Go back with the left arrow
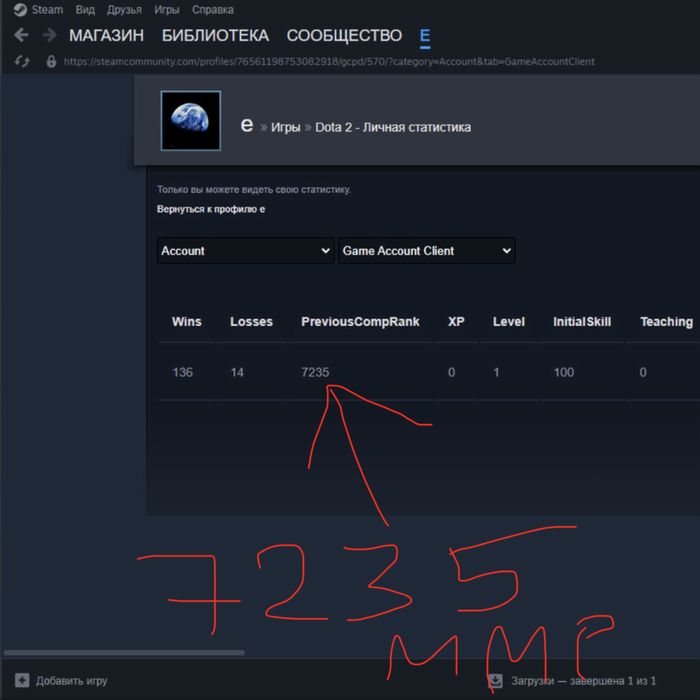This screenshot has height=700, width=700. tap(21, 35)
